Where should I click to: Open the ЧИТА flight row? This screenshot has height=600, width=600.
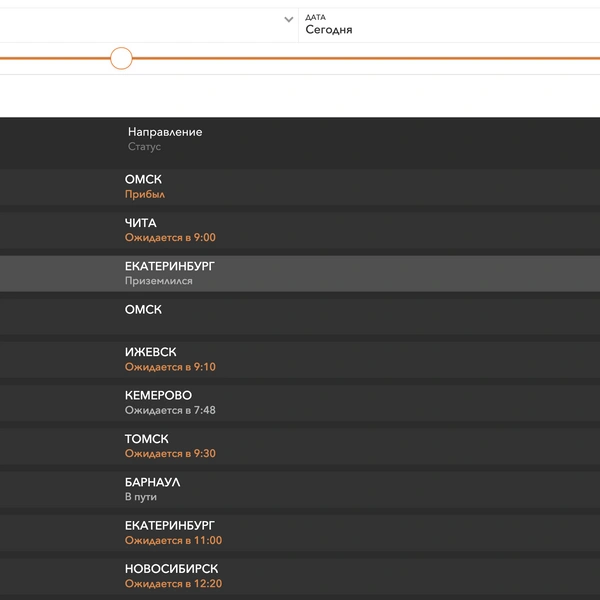300,230
